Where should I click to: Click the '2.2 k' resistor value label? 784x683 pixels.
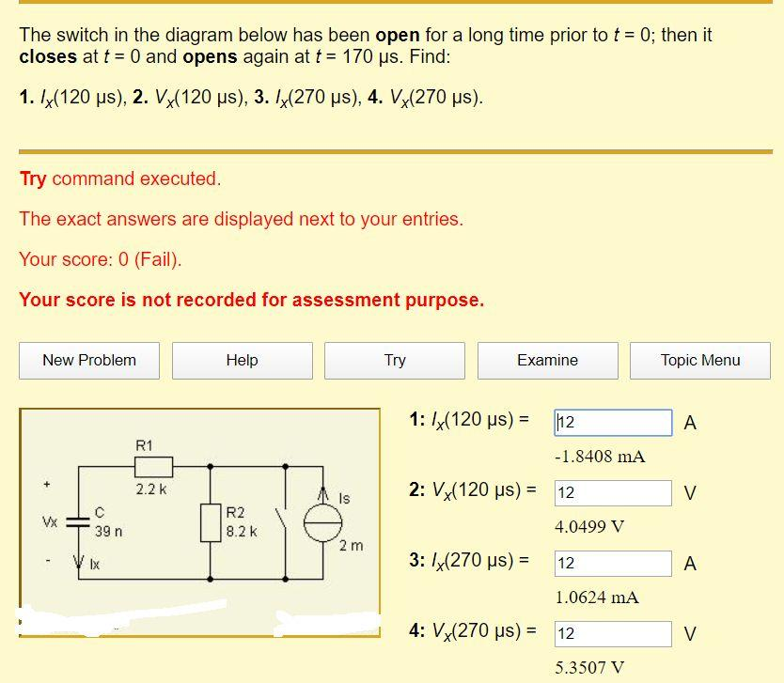point(151,489)
